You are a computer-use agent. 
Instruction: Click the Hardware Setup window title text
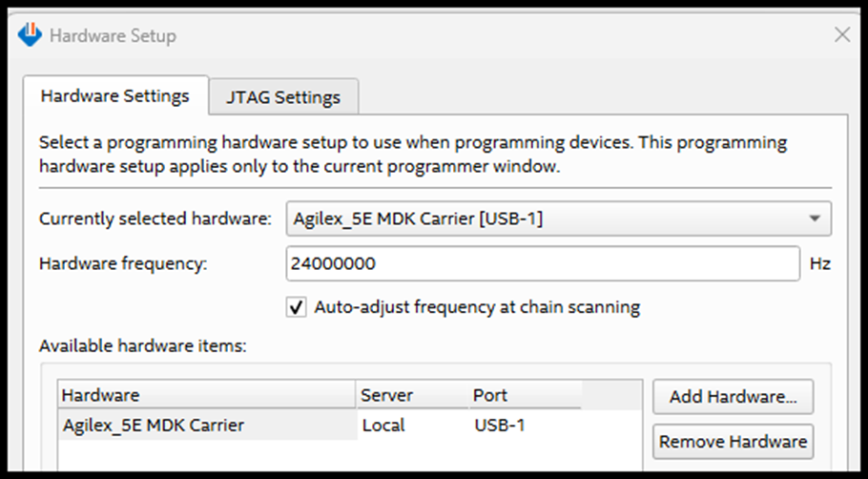pyautogui.click(x=113, y=35)
